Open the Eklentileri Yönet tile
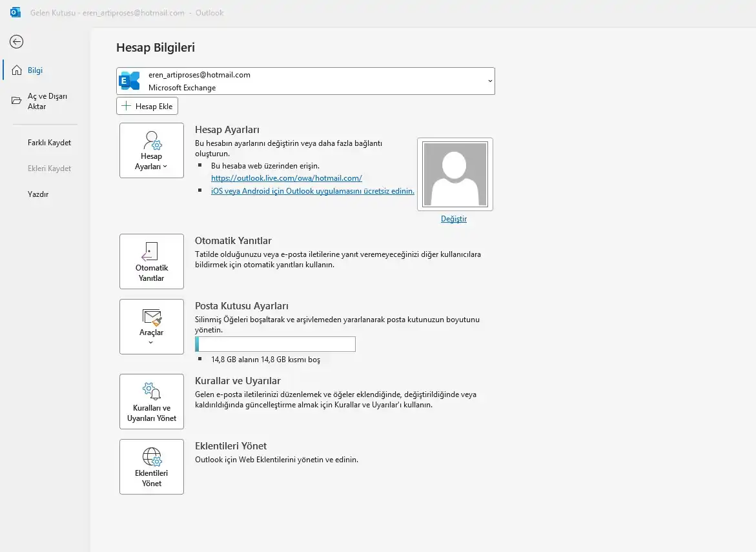This screenshot has height=552, width=756. pyautogui.click(x=151, y=467)
